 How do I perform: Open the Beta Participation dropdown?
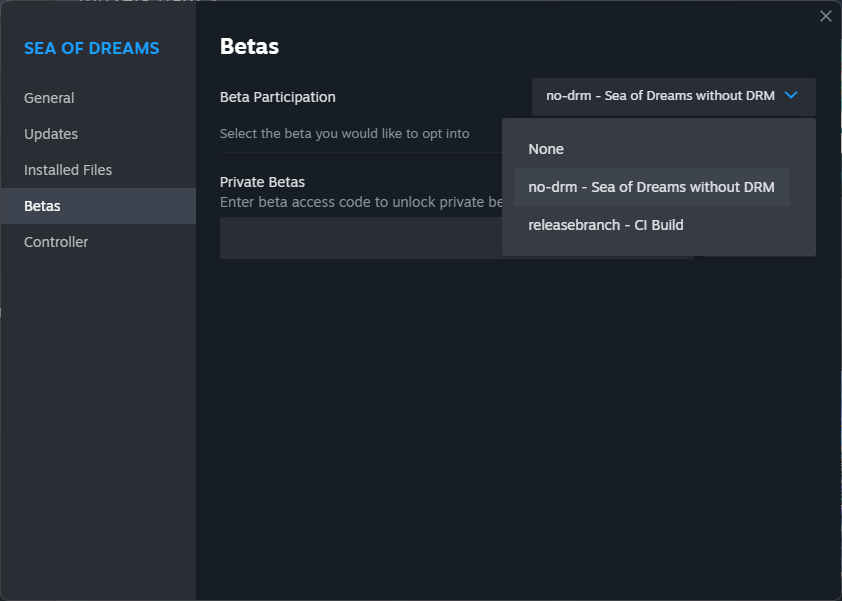point(672,97)
